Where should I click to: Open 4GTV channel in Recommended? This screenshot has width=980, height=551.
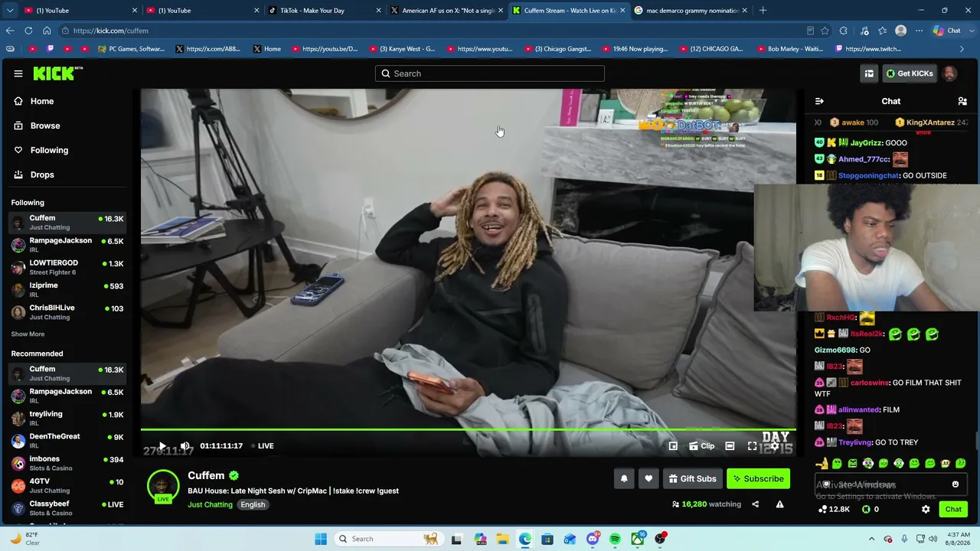coord(67,486)
